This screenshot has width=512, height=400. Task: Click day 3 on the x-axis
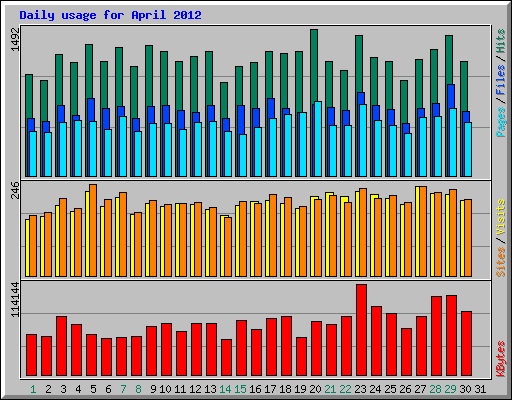click(x=63, y=389)
